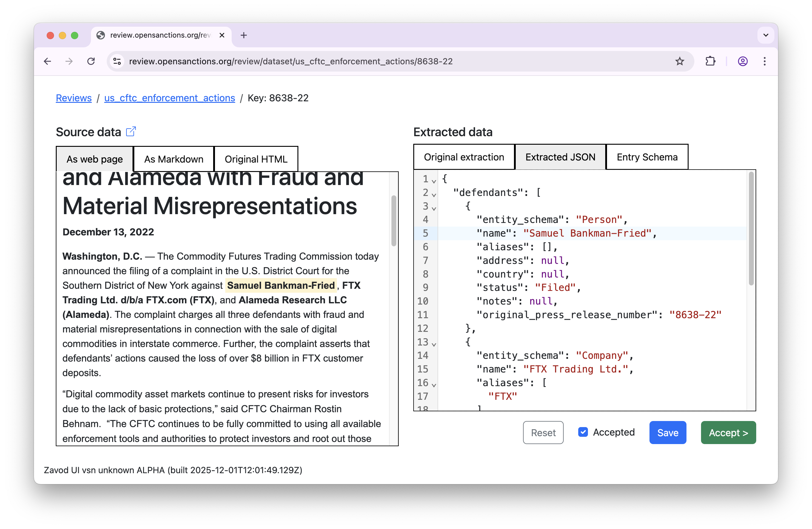Click the Extracted data heading
This screenshot has width=812, height=529.
pyautogui.click(x=453, y=132)
